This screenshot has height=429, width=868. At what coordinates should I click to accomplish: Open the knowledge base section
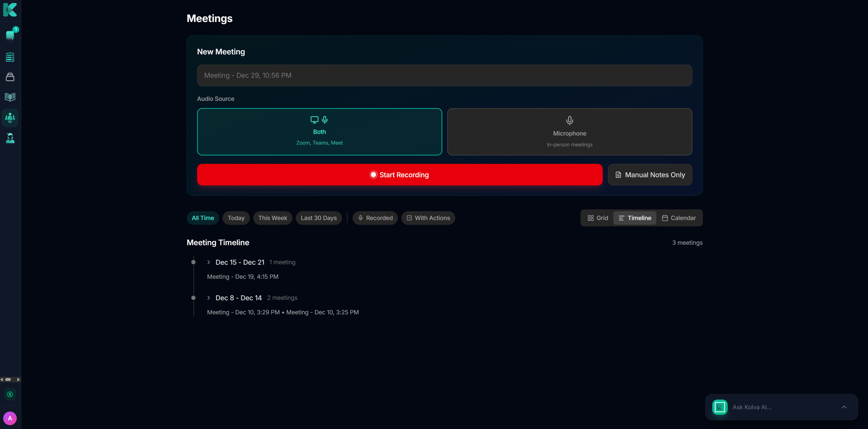10,97
